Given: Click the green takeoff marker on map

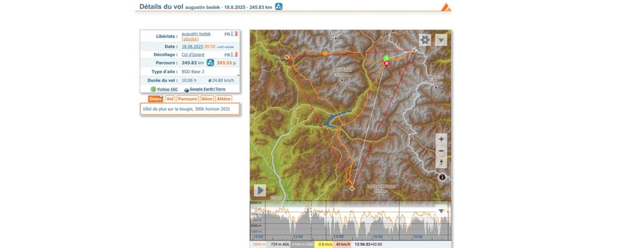Looking at the screenshot, I should tap(386, 58).
